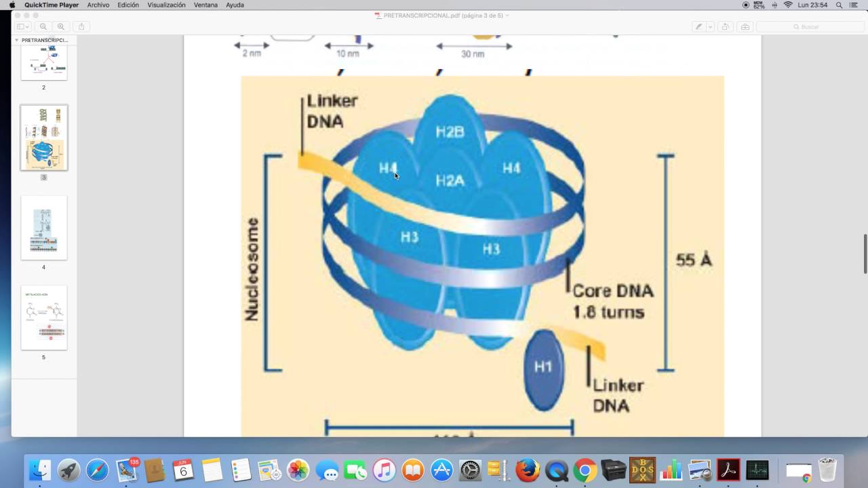Open Safari from the Dock
Viewport: 868px width, 488px height.
[x=97, y=470]
